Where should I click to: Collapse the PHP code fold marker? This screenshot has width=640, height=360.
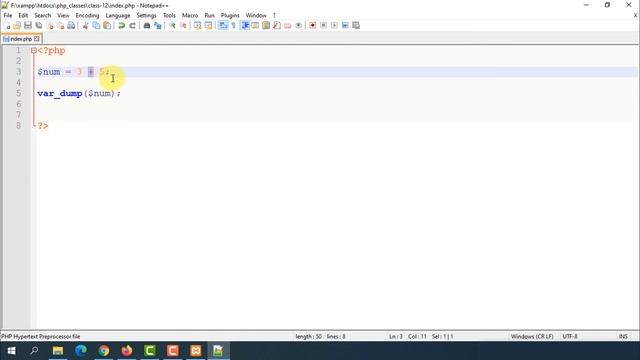[33, 50]
